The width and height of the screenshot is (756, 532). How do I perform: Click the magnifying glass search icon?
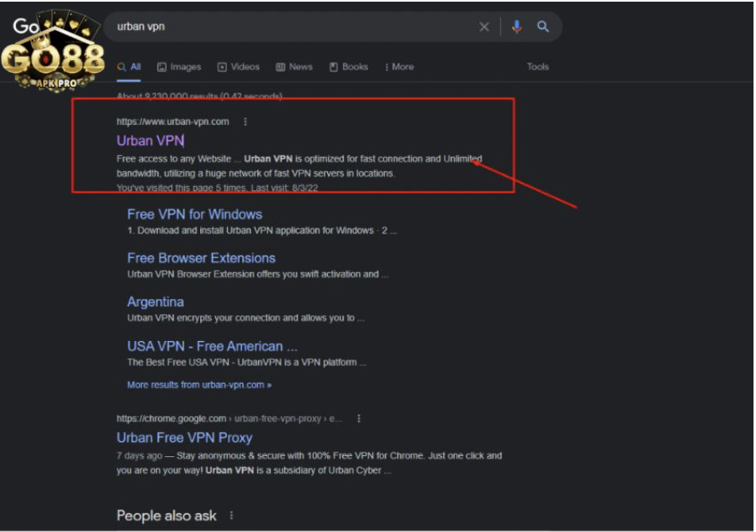tap(543, 27)
